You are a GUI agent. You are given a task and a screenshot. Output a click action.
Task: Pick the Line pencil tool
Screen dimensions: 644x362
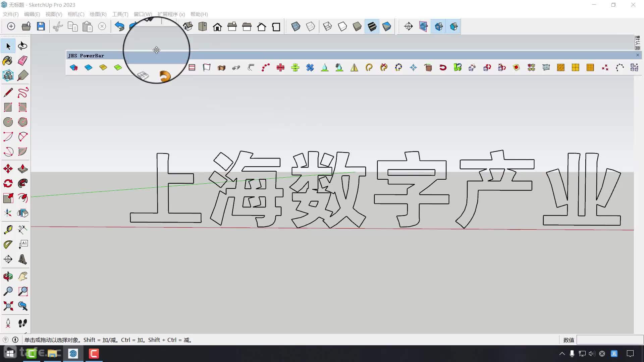(8, 92)
